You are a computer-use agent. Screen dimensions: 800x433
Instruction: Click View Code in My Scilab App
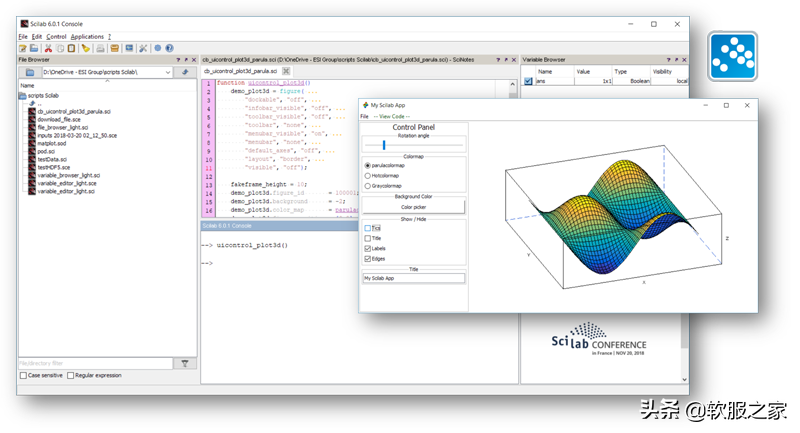click(x=391, y=116)
